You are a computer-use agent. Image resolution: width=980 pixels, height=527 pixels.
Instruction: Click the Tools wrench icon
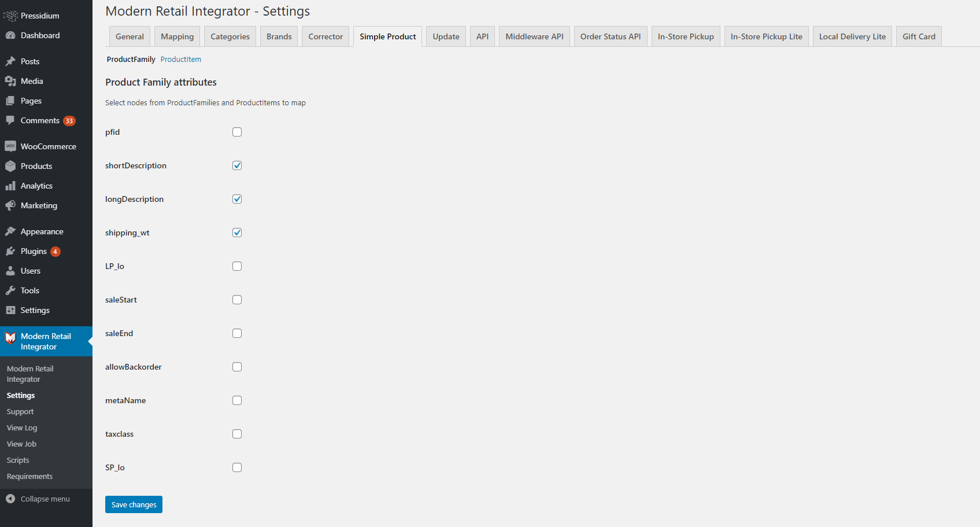[x=10, y=290]
